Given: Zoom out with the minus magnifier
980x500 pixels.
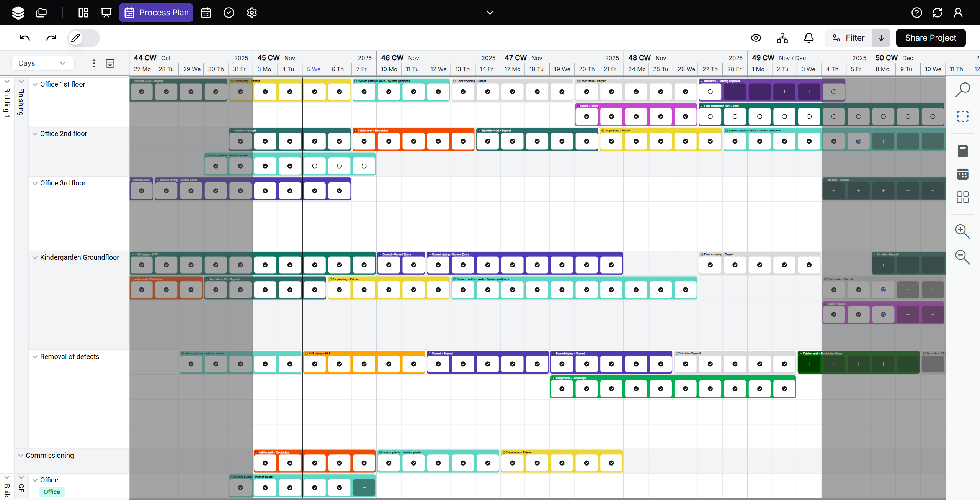Looking at the screenshot, I should [x=962, y=257].
